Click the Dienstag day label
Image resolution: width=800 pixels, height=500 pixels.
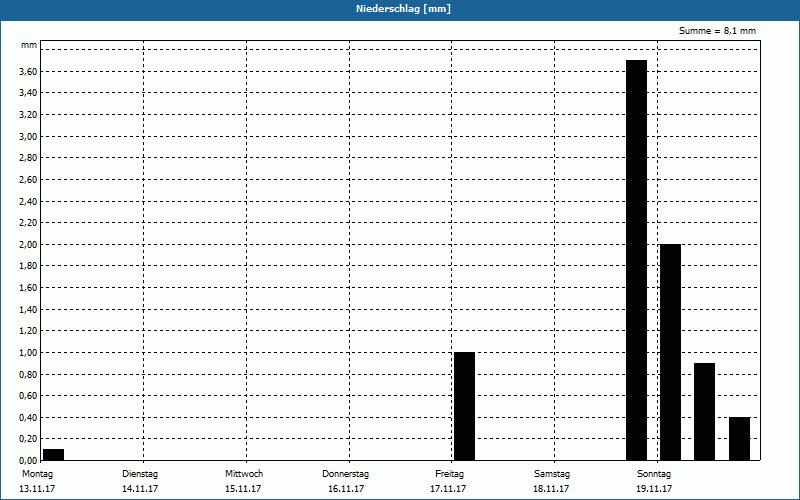(x=140, y=474)
